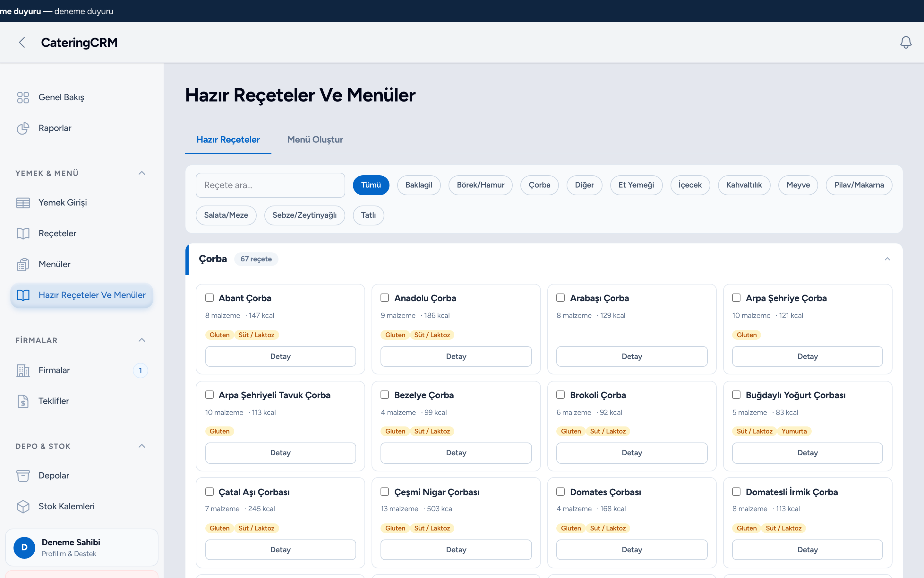Filter recipes by İçecek
Viewport: 924px width, 578px height.
[690, 185]
